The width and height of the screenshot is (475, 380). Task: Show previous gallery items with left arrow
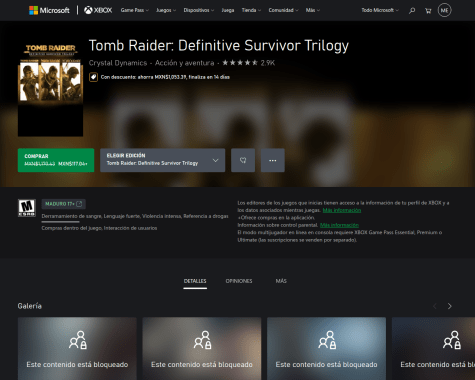435,306
